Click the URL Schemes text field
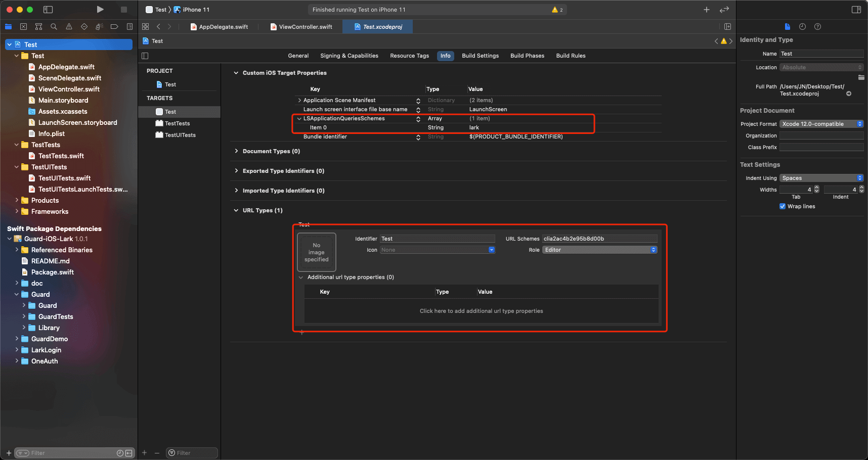This screenshot has width=868, height=460. (599, 239)
